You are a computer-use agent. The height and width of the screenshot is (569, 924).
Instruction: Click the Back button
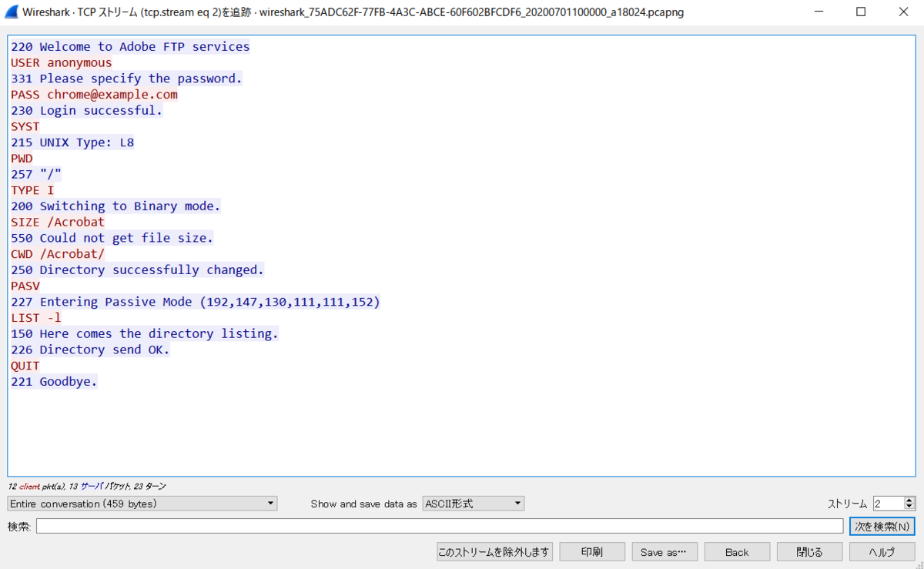pos(737,552)
